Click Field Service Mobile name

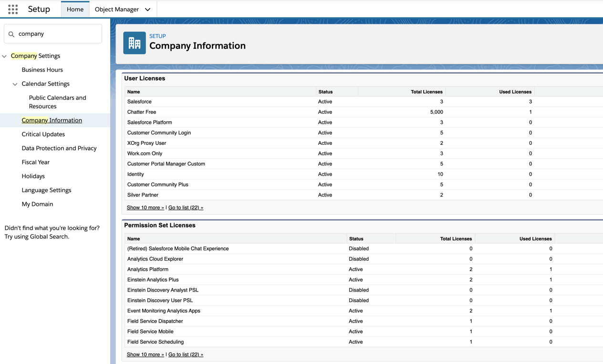[150, 332]
